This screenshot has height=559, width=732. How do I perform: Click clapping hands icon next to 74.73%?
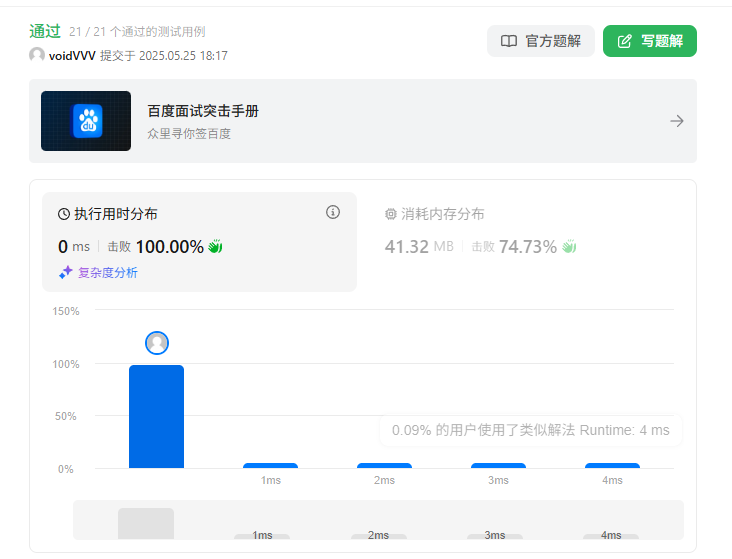[x=569, y=247]
